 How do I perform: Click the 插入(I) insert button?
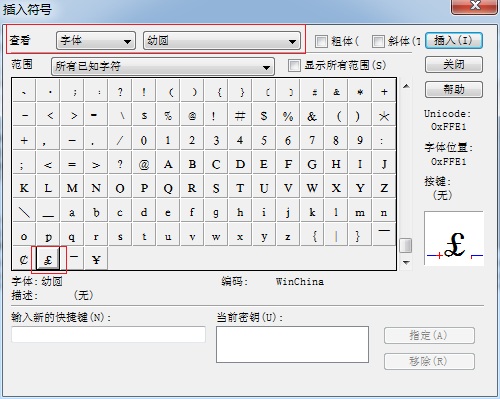click(x=454, y=41)
